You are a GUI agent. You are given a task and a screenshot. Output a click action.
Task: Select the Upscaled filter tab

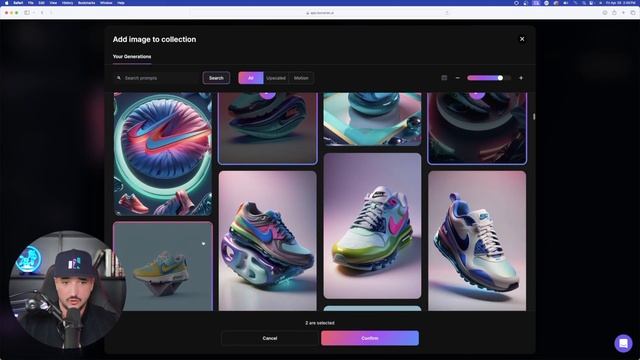[276, 78]
